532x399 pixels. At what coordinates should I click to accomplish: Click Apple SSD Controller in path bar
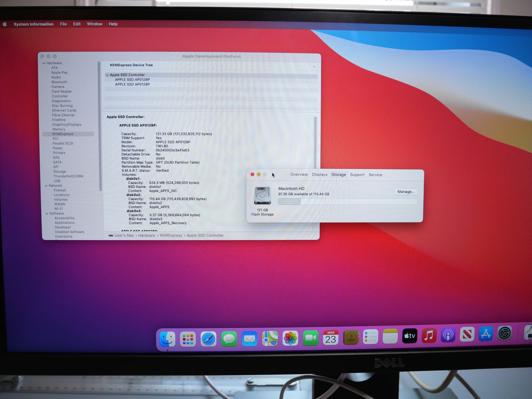[x=205, y=235]
